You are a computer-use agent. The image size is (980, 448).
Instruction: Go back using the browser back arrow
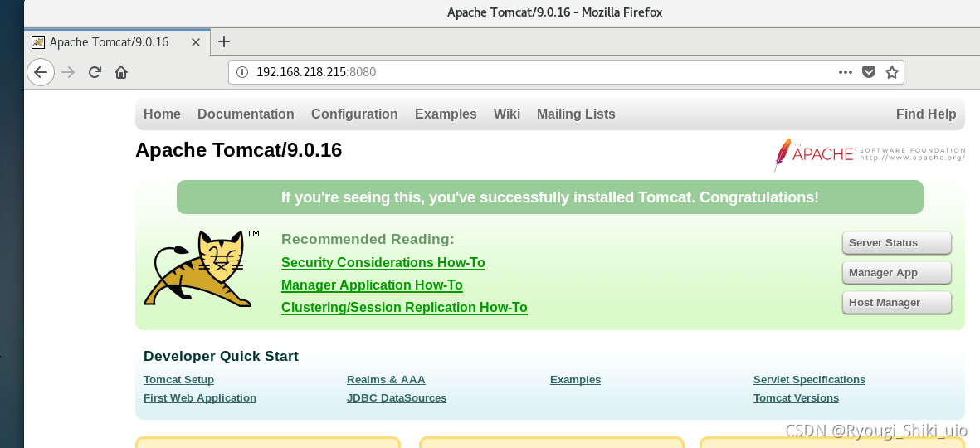pos(40,72)
